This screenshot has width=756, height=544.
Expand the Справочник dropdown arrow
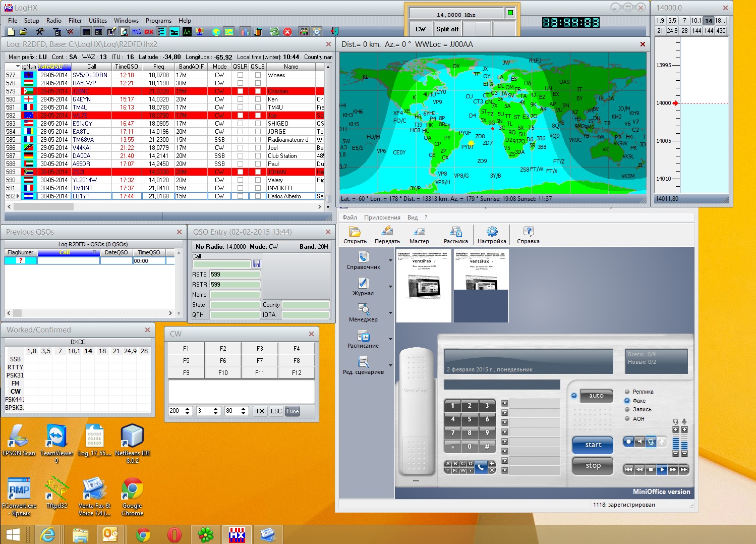[390, 260]
